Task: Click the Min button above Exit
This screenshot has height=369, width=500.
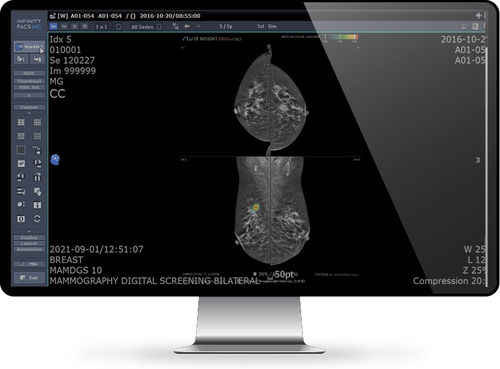Action: 29,264
